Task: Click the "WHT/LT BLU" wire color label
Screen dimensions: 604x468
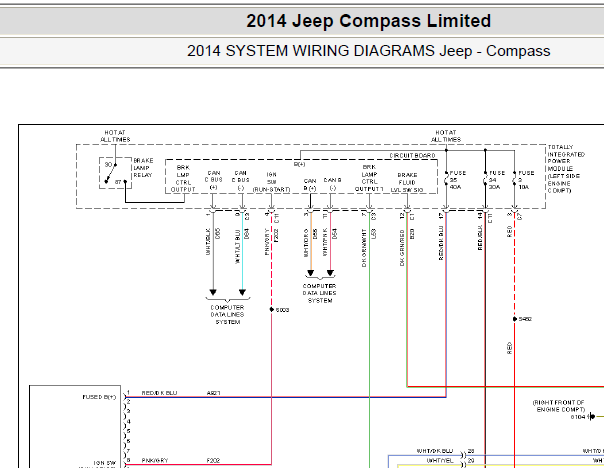Action: [x=238, y=247]
